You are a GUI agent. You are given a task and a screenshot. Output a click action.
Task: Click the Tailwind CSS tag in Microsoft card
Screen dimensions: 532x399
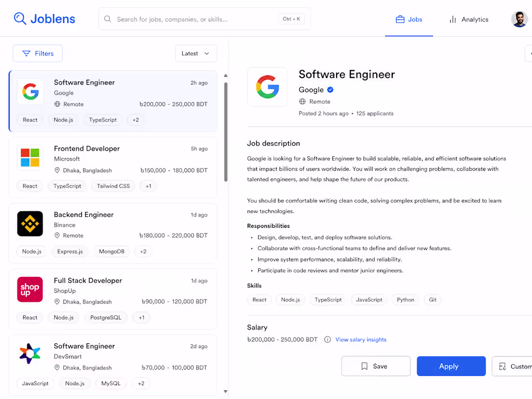pos(113,186)
